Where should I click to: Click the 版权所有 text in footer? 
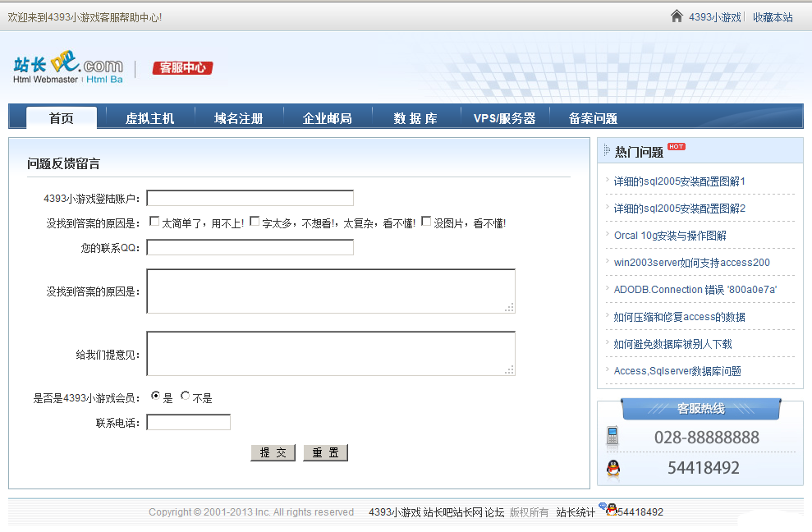[x=529, y=512]
